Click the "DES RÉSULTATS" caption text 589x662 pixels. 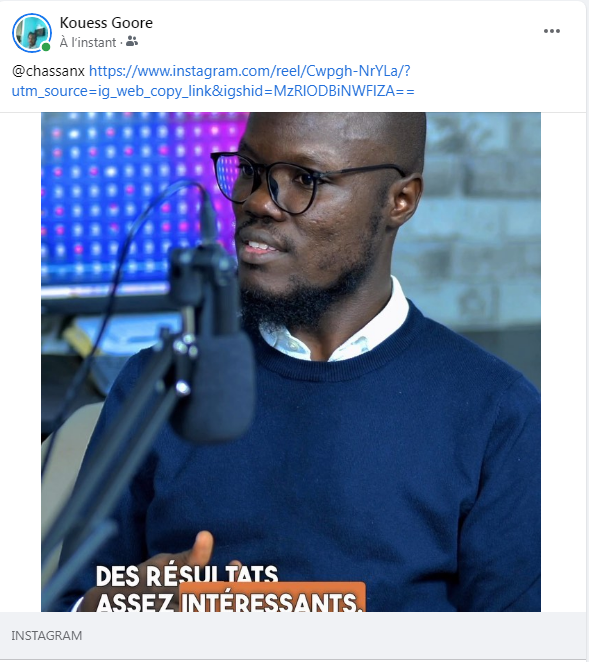click(187, 575)
